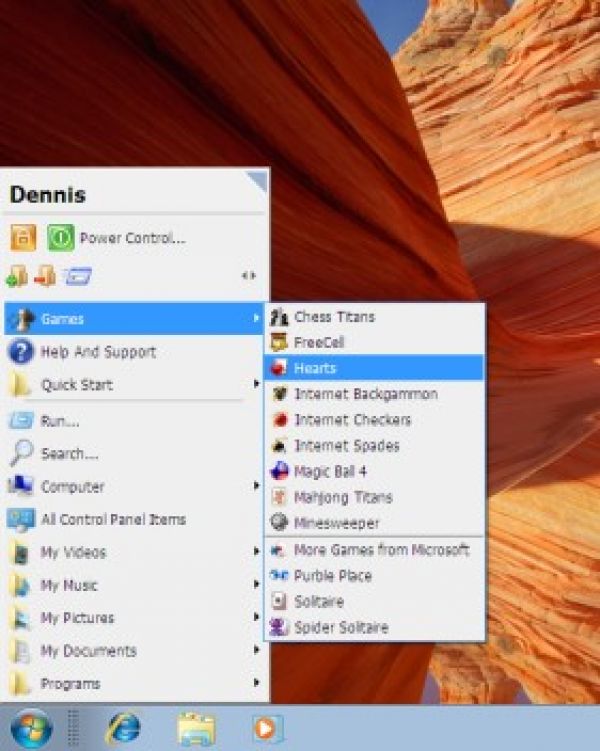Open the Quick Start menu entry
Image resolution: width=600 pixels, height=751 pixels.
click(134, 385)
